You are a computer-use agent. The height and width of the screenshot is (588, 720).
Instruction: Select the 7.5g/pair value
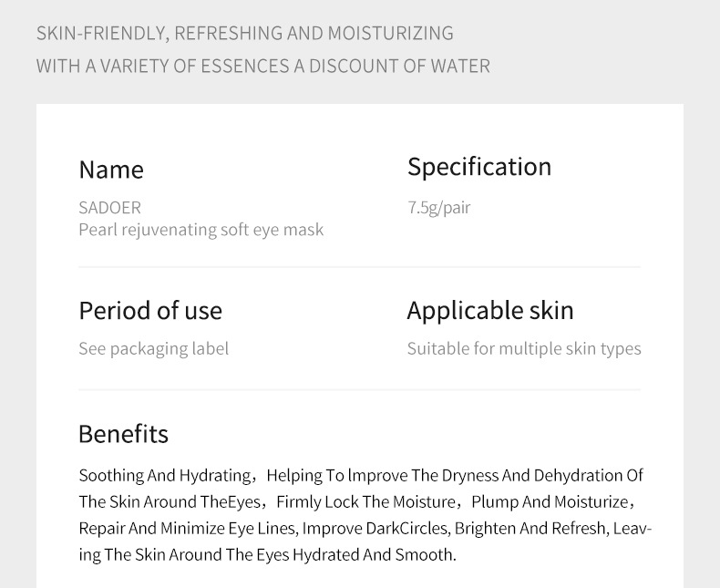[439, 208]
